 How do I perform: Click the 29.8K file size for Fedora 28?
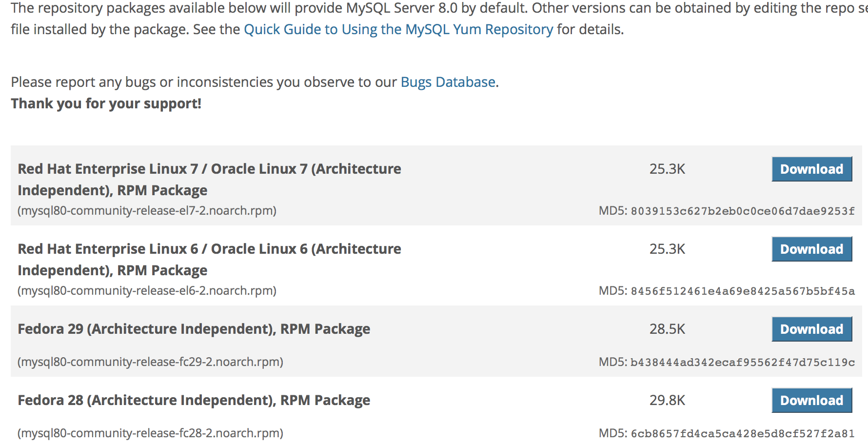point(667,401)
